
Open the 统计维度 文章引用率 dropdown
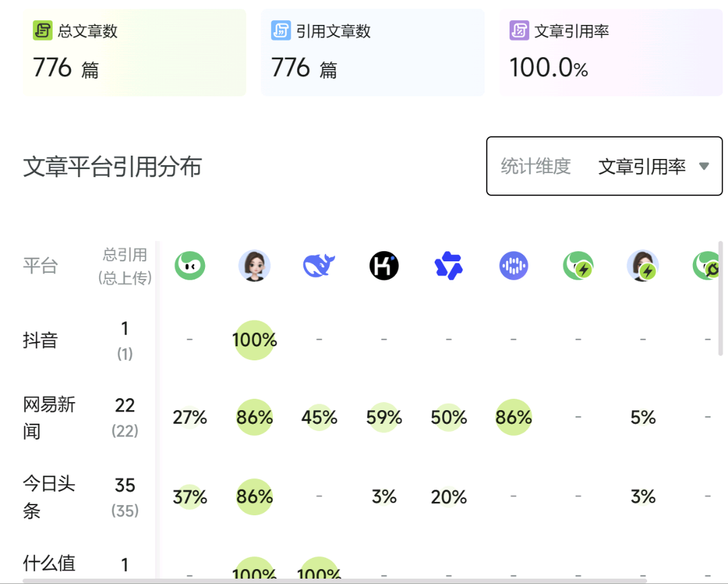click(605, 166)
